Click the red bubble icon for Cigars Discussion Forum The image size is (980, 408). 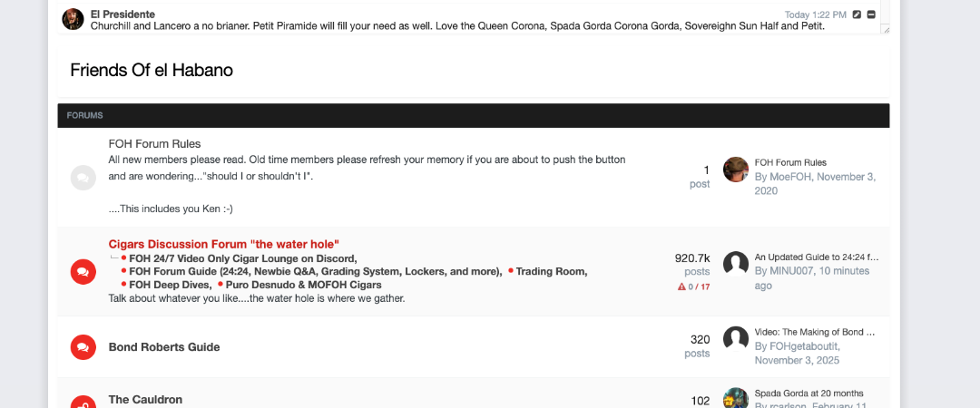(83, 271)
